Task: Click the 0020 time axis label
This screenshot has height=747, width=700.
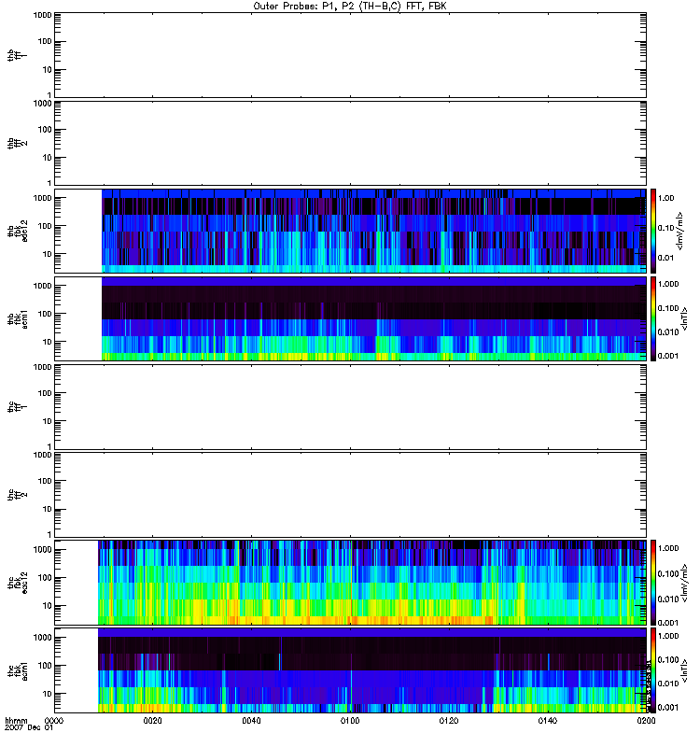Action: (x=152, y=721)
